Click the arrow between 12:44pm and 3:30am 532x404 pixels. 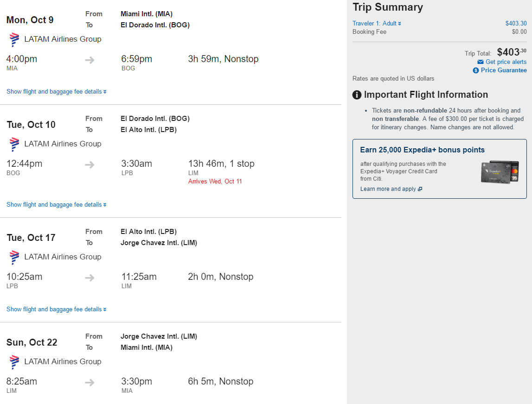(90, 165)
